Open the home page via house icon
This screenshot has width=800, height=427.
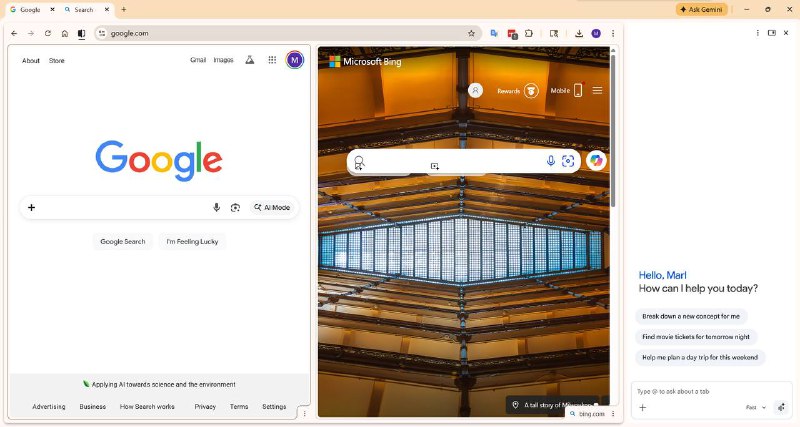coord(65,33)
